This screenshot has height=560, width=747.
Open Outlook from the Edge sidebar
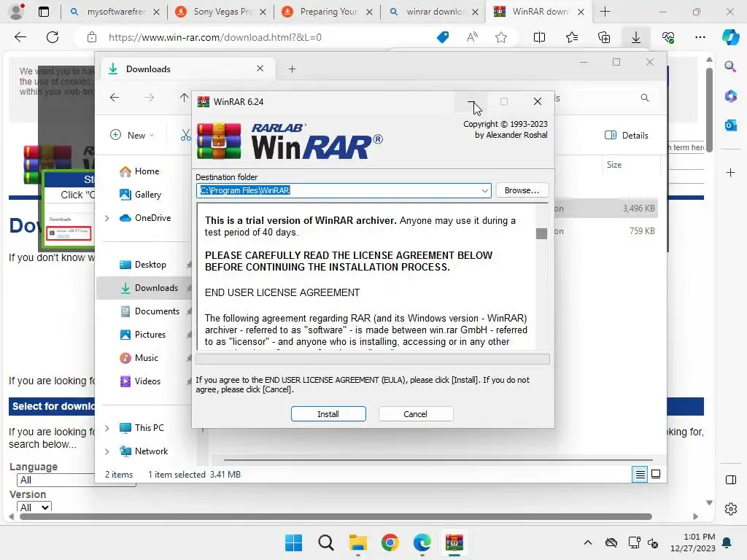730,125
